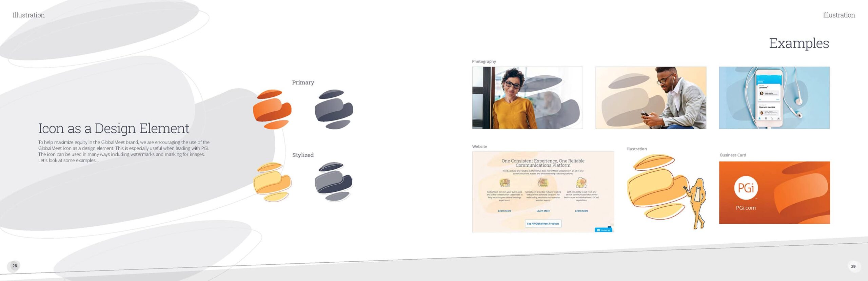The width and height of the screenshot is (868, 281).
Task: Click the middle 'Learn More' link
Action: coord(543,211)
